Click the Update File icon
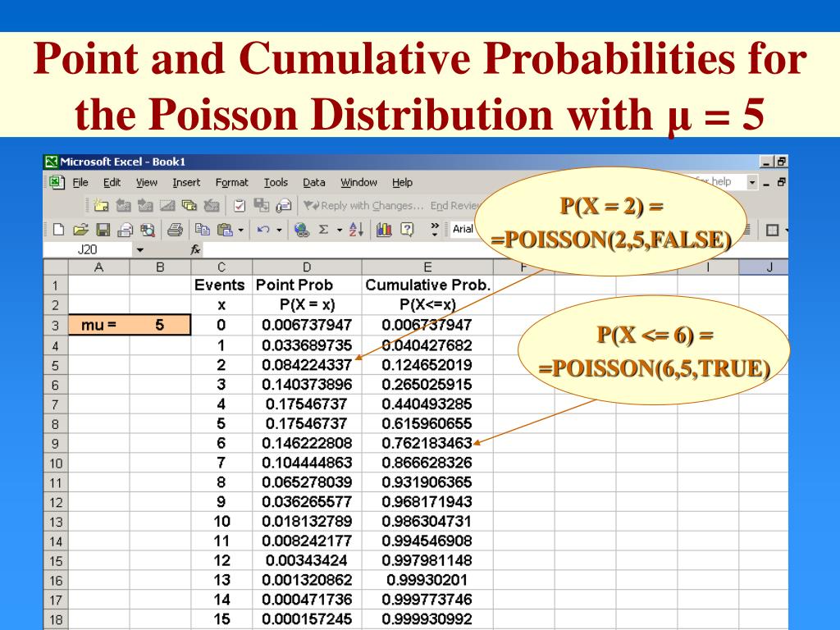Screen dimensions: 840x630 point(262,205)
